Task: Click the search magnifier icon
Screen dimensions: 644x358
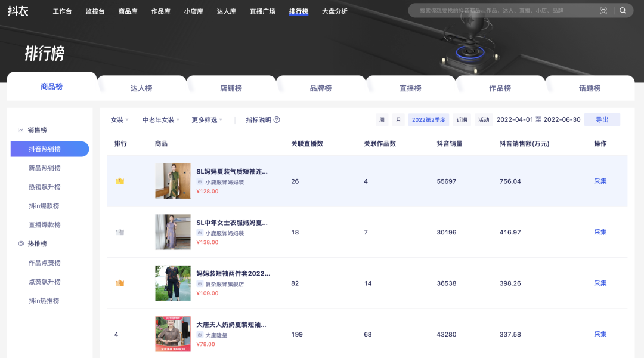Action: (x=623, y=11)
